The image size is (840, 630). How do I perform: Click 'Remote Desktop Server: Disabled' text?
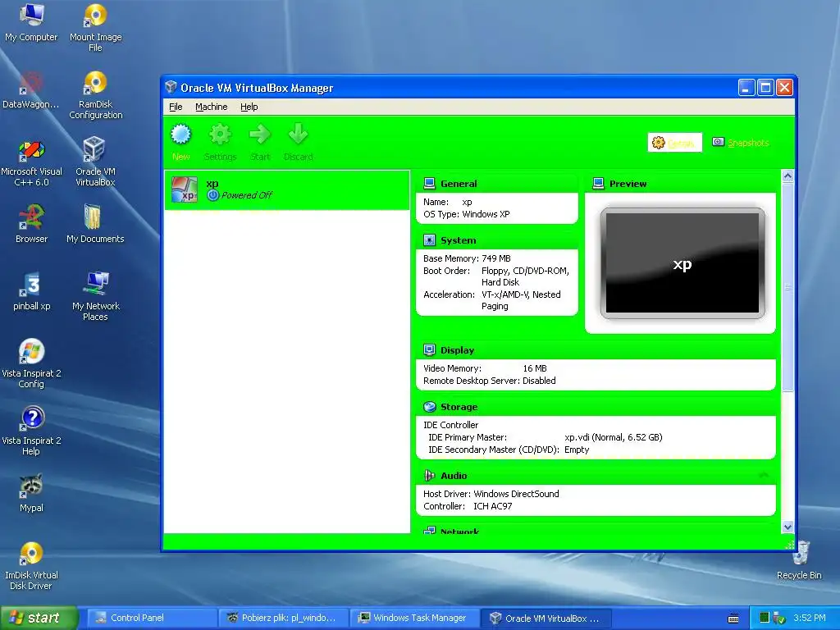tap(489, 381)
